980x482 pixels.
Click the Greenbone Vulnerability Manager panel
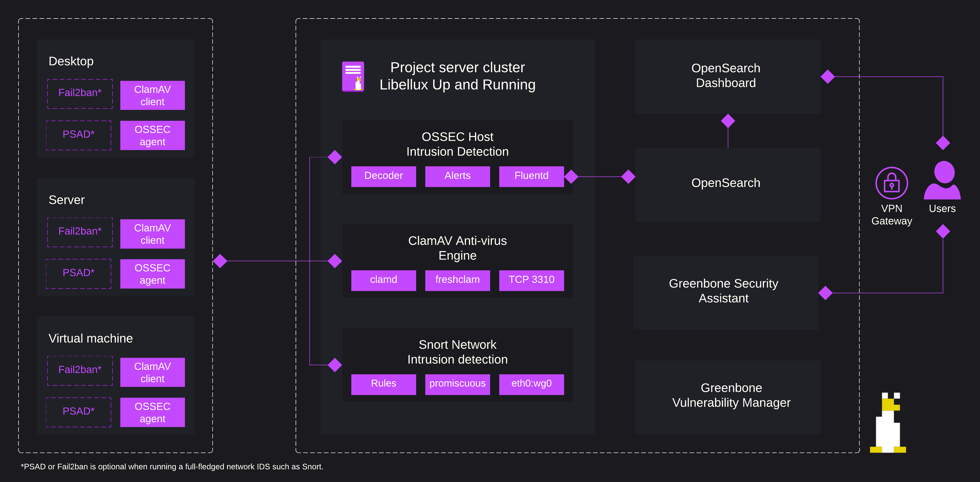click(x=727, y=397)
